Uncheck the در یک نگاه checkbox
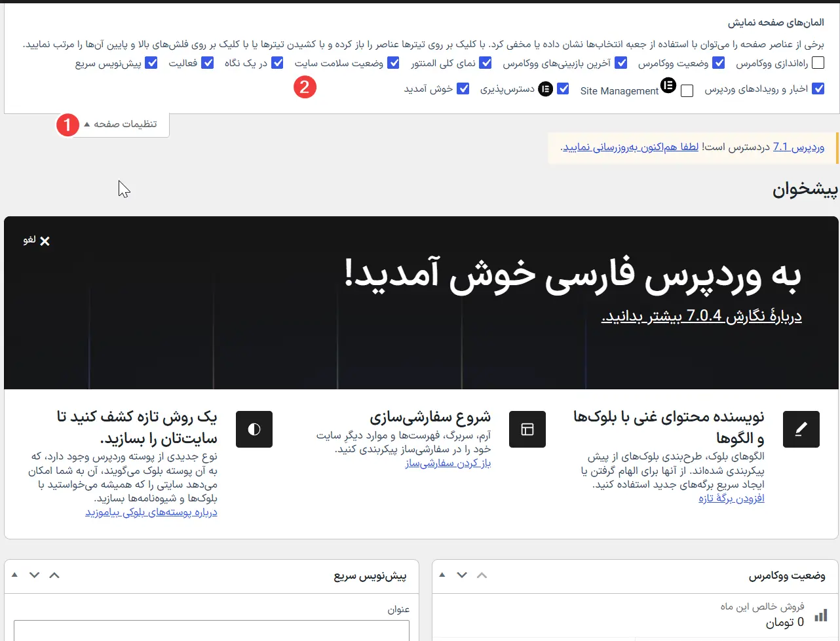Viewport: 840px width, 641px height. [x=277, y=63]
